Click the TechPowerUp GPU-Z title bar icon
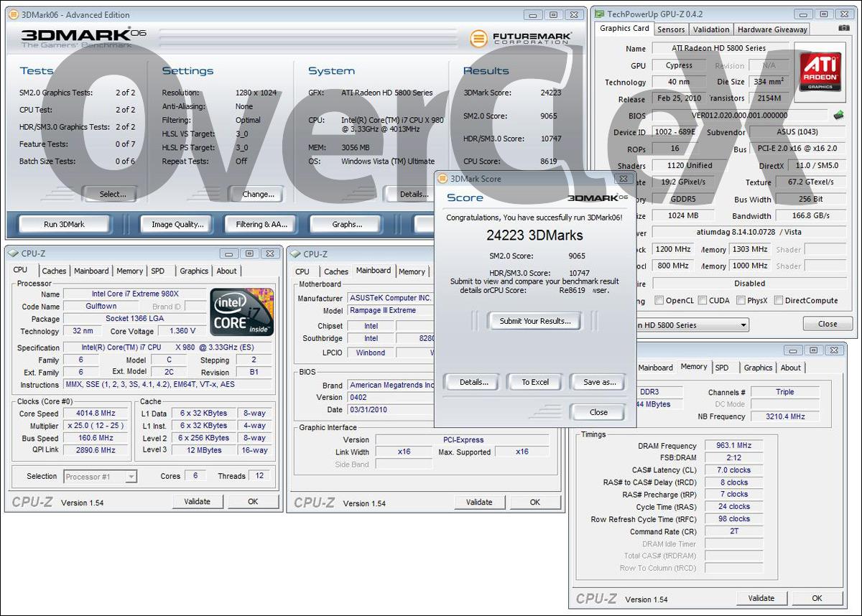The image size is (862, 616). point(599,14)
